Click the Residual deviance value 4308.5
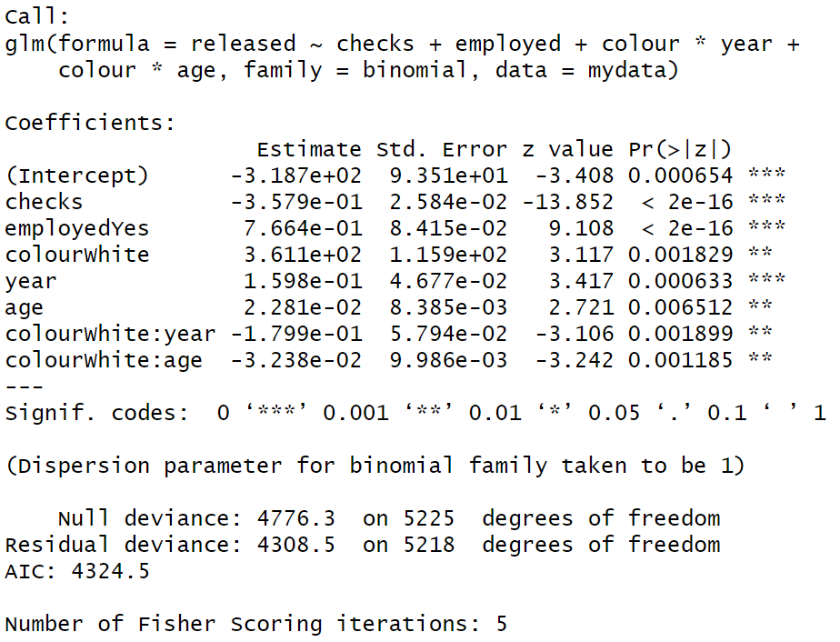This screenshot has height=642, width=840. pyautogui.click(x=295, y=545)
